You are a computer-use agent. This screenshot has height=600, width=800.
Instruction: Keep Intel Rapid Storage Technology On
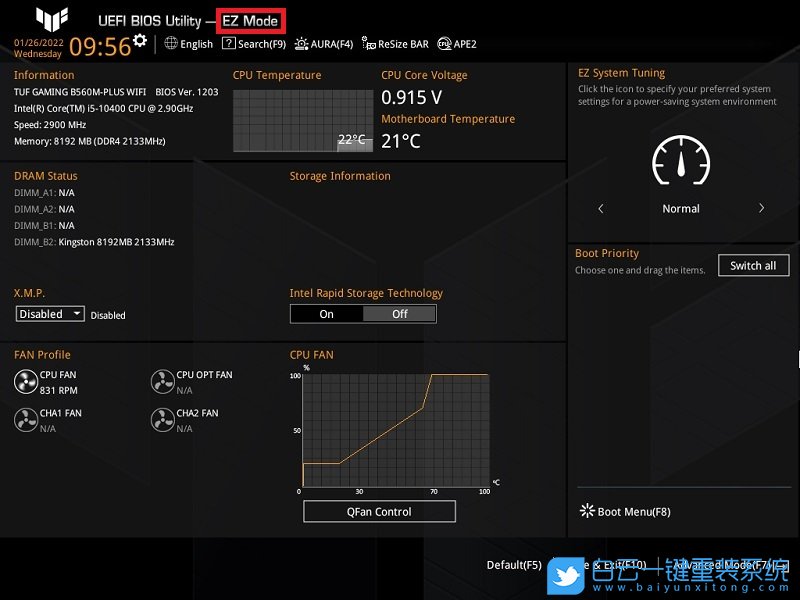326,313
